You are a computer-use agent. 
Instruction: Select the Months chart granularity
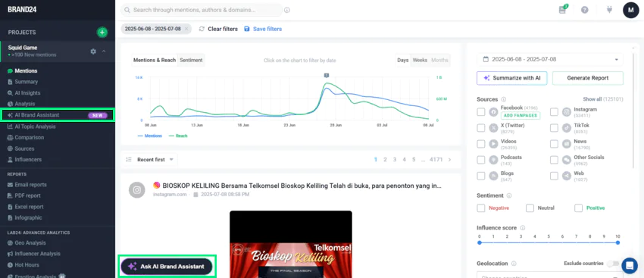point(439,60)
